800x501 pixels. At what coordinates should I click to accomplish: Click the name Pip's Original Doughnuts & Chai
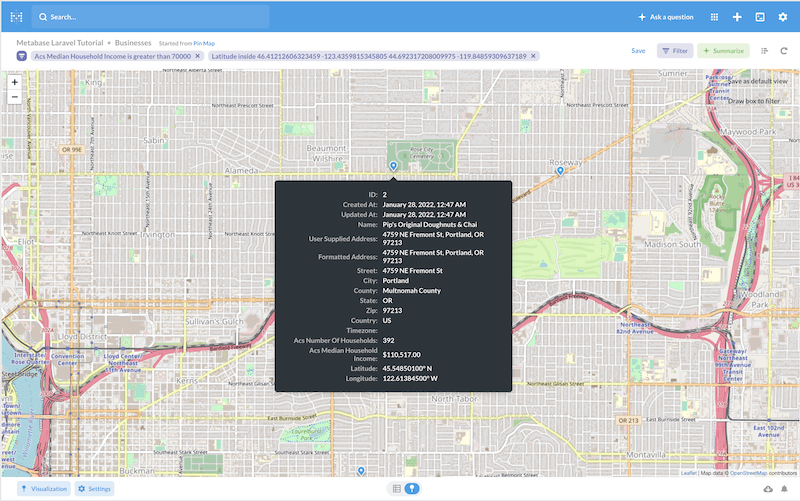(430, 224)
